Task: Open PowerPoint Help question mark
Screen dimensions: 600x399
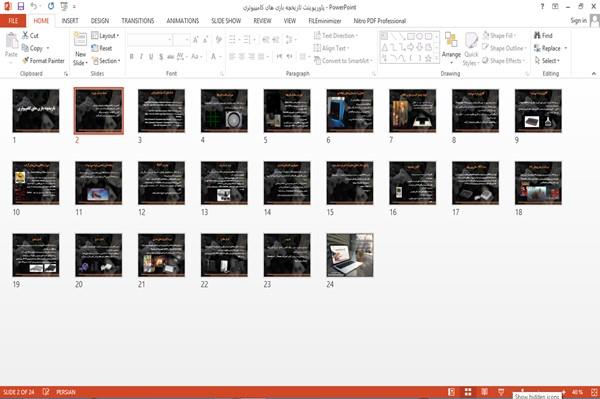Action: pyautogui.click(x=542, y=7)
